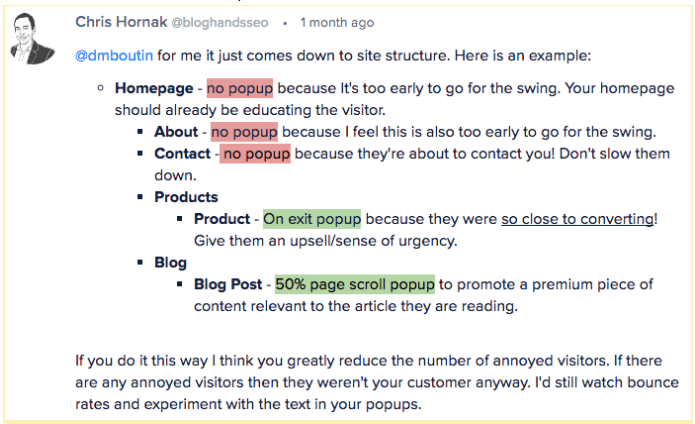Click the square bullet before Products

point(141,197)
